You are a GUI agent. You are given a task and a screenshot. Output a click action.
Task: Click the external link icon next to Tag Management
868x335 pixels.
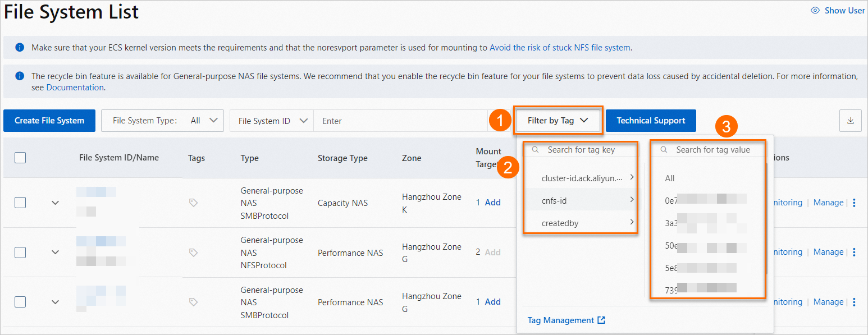click(x=601, y=320)
